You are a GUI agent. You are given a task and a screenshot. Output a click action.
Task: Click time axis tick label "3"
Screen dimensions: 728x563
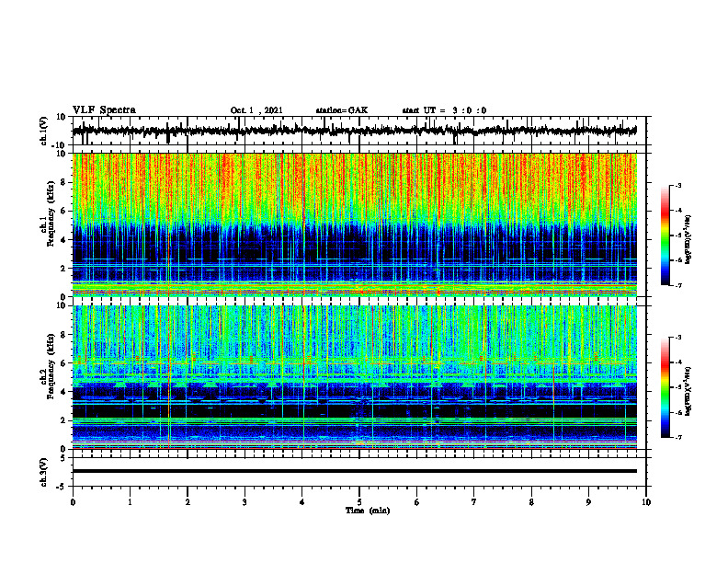245,502
